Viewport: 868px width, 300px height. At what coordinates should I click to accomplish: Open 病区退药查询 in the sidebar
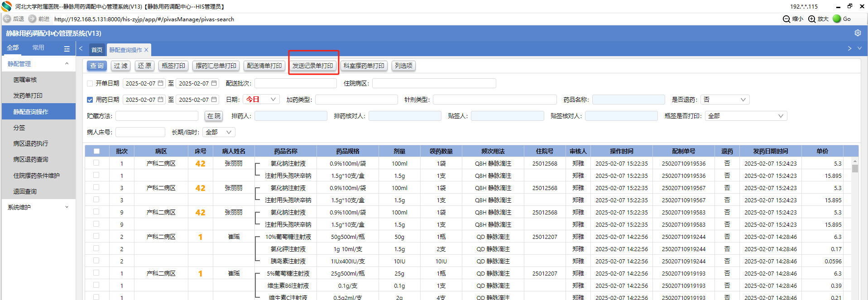pos(38,159)
